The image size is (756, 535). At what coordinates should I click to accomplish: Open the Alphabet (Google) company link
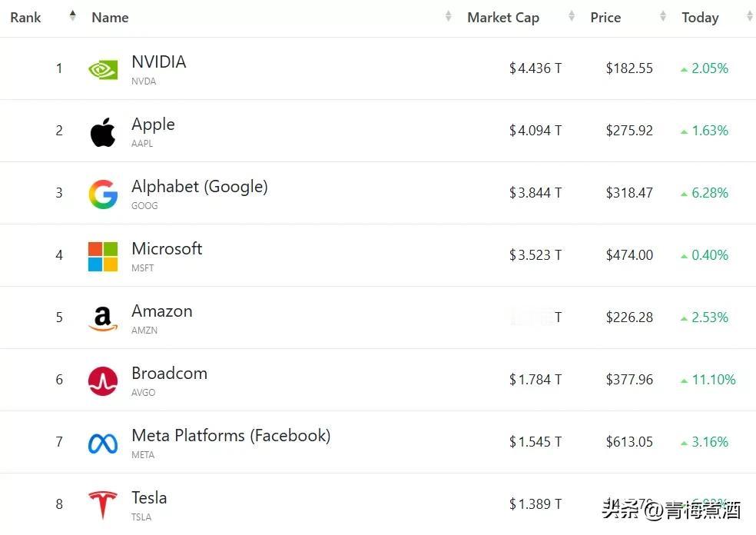(199, 187)
